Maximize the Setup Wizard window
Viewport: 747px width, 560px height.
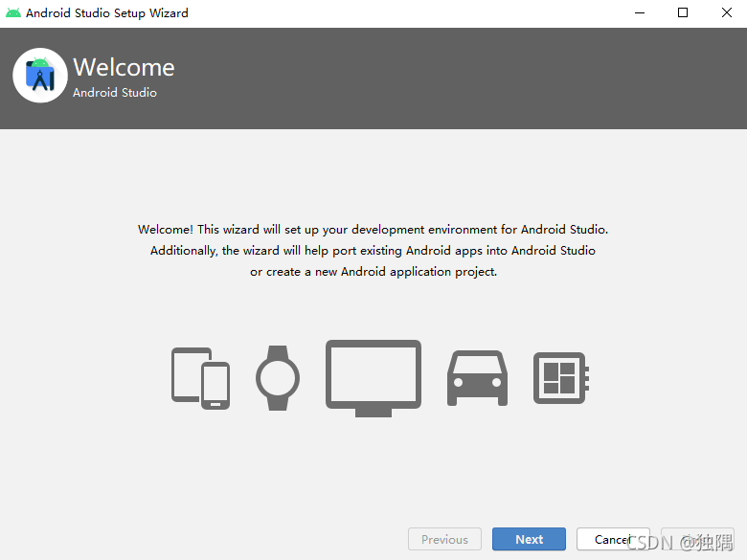683,12
